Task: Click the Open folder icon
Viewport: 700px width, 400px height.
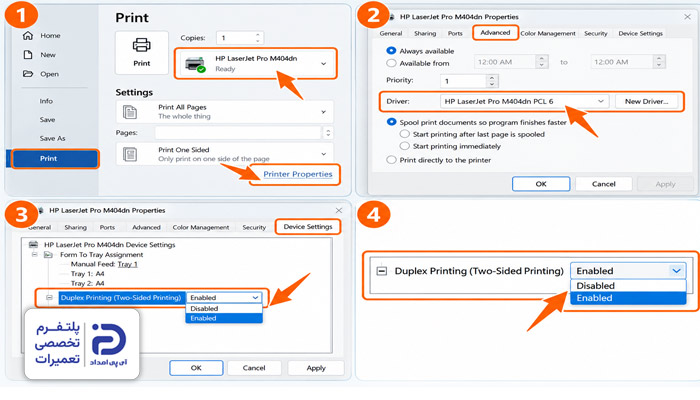Action: (x=28, y=74)
